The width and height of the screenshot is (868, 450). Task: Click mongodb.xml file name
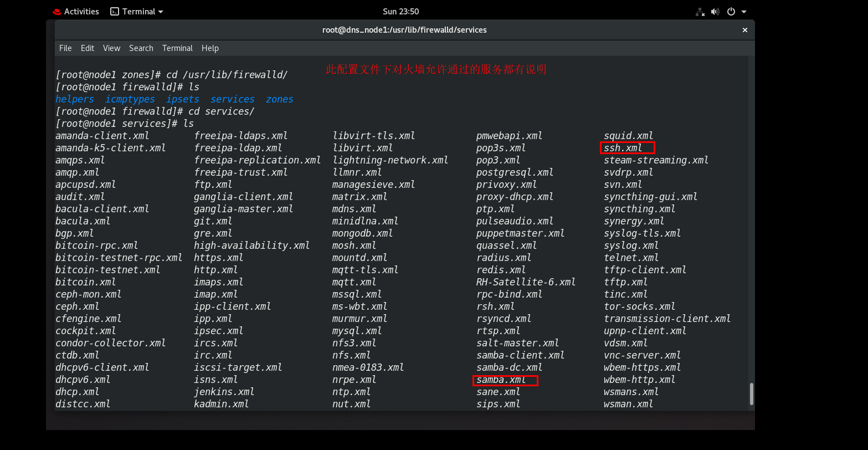click(363, 233)
